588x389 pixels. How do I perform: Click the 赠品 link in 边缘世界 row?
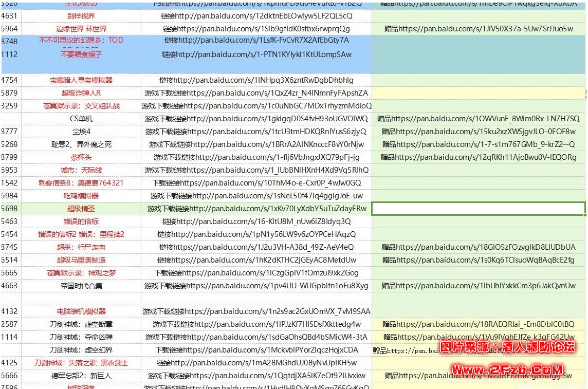click(479, 29)
